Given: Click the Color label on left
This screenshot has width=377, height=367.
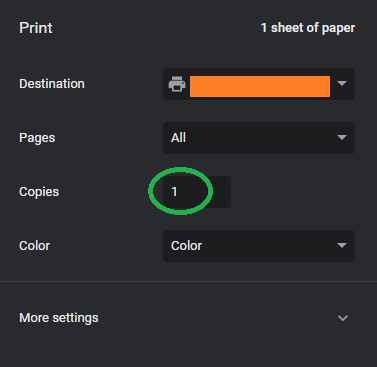Looking at the screenshot, I should [x=34, y=246].
